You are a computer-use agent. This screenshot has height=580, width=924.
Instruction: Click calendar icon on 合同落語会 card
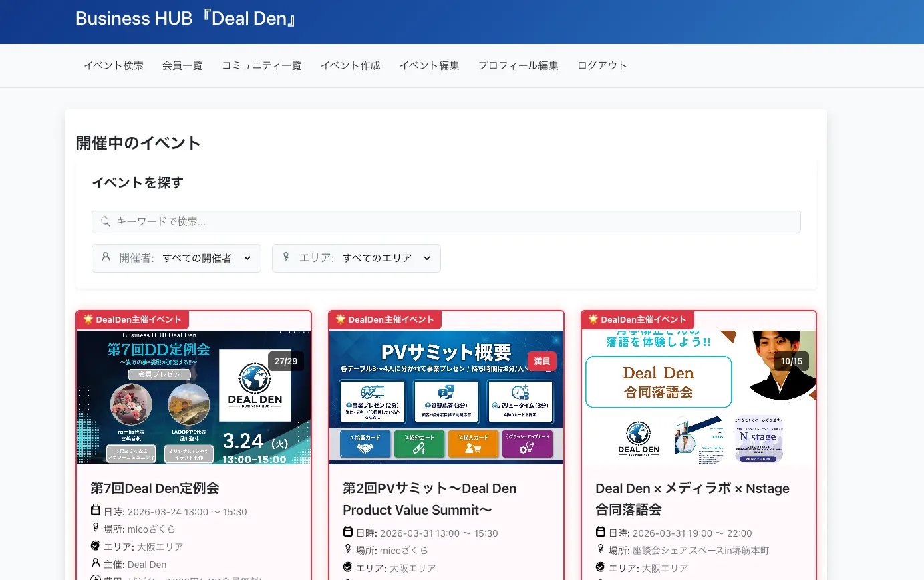point(601,533)
